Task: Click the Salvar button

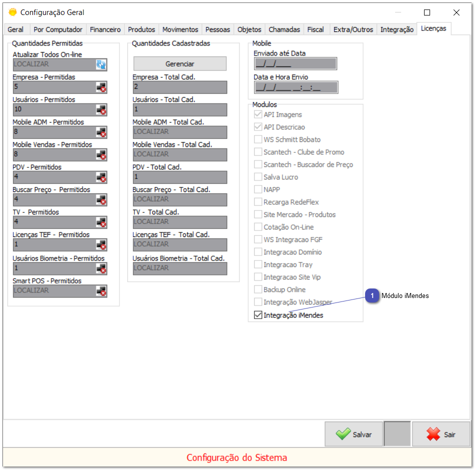Action: click(x=354, y=434)
